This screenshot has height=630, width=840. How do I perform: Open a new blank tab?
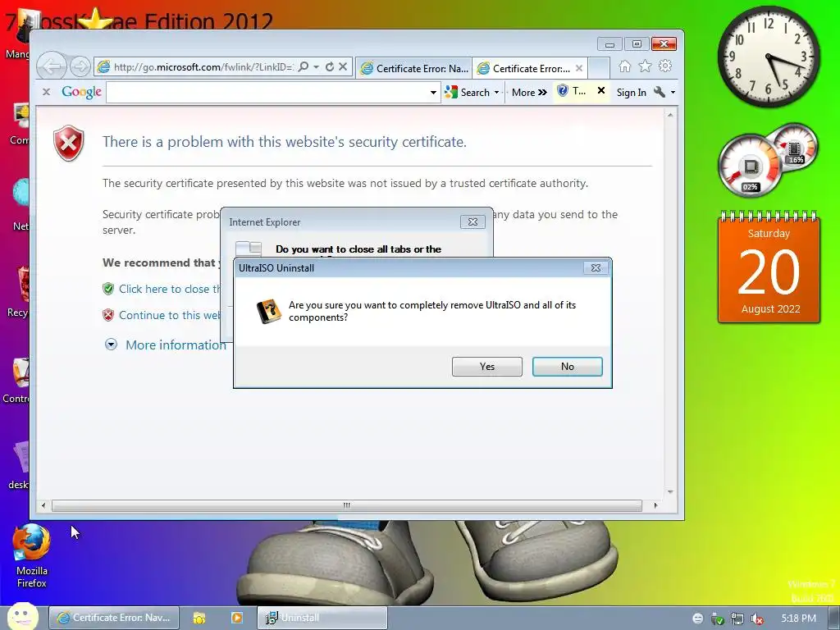[x=599, y=68]
